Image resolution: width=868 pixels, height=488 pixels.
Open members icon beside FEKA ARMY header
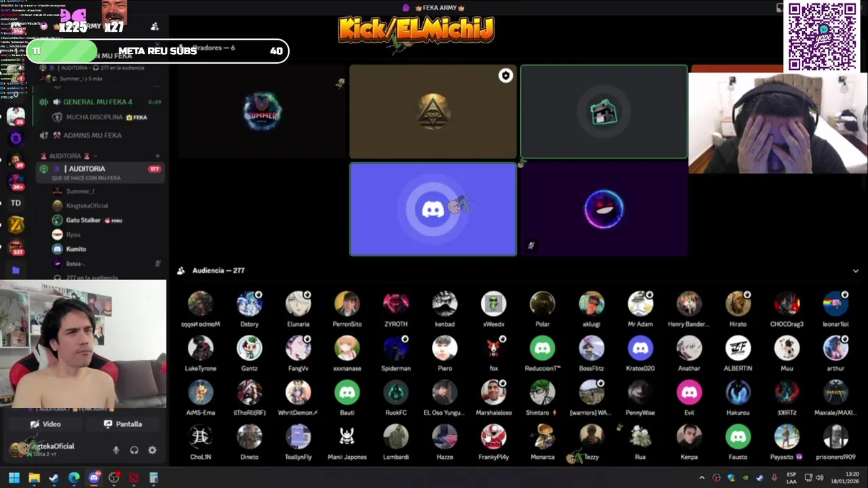[155, 26]
